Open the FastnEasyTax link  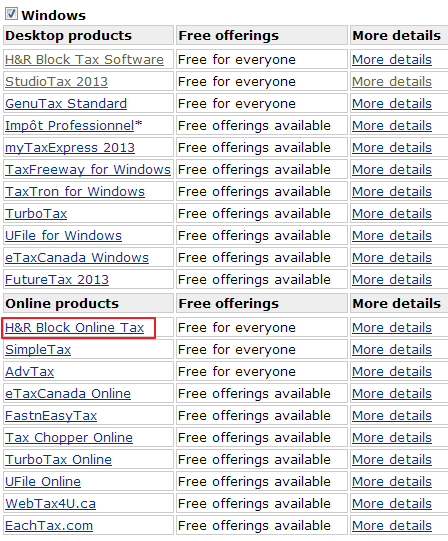[x=51, y=416]
